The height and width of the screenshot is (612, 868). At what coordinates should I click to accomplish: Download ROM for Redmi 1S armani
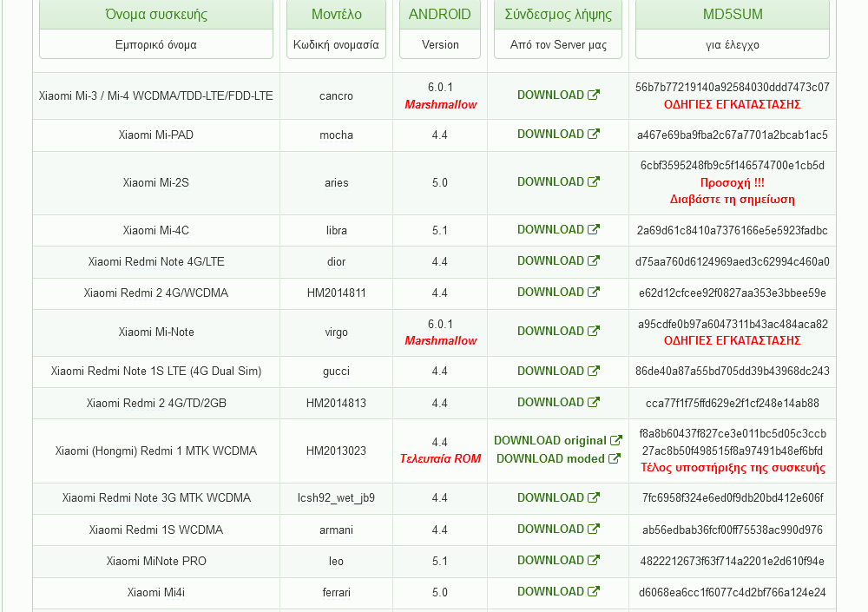tap(550, 530)
